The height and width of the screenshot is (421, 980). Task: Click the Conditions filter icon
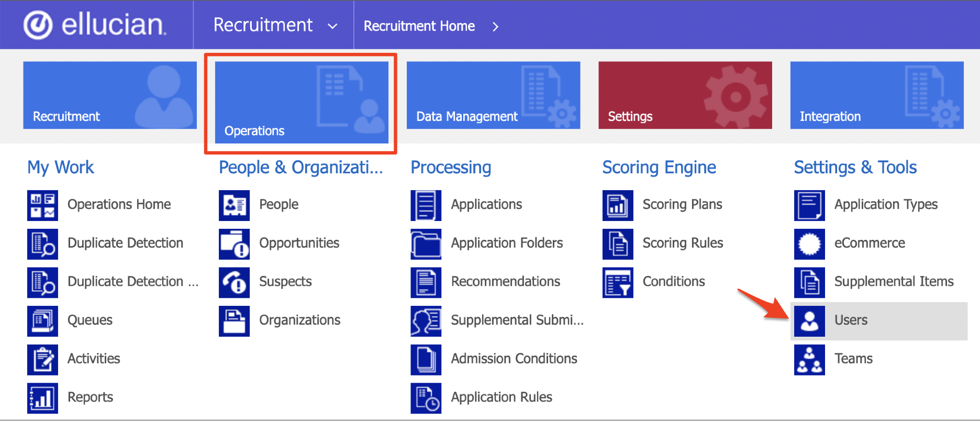(x=618, y=283)
